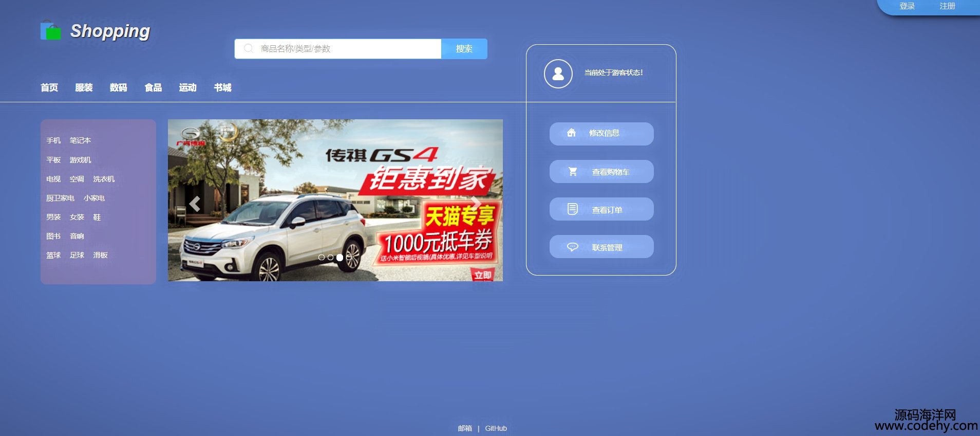Click the 搜索 search button
Screen dimensions: 980x436
464,49
